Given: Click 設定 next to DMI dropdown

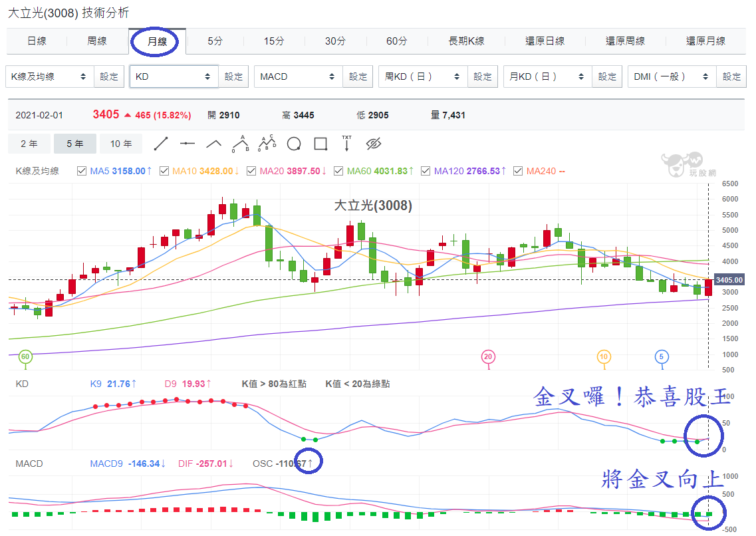Looking at the screenshot, I should 731,76.
